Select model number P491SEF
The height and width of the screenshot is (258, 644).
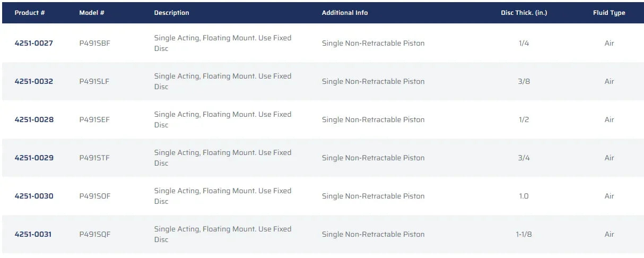pos(94,119)
